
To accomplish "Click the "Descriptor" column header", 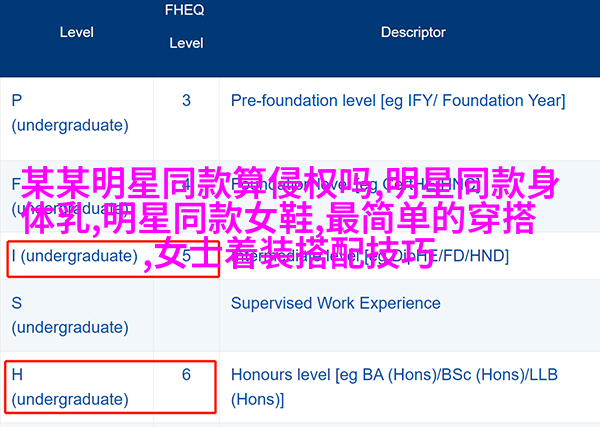I will coord(412,32).
